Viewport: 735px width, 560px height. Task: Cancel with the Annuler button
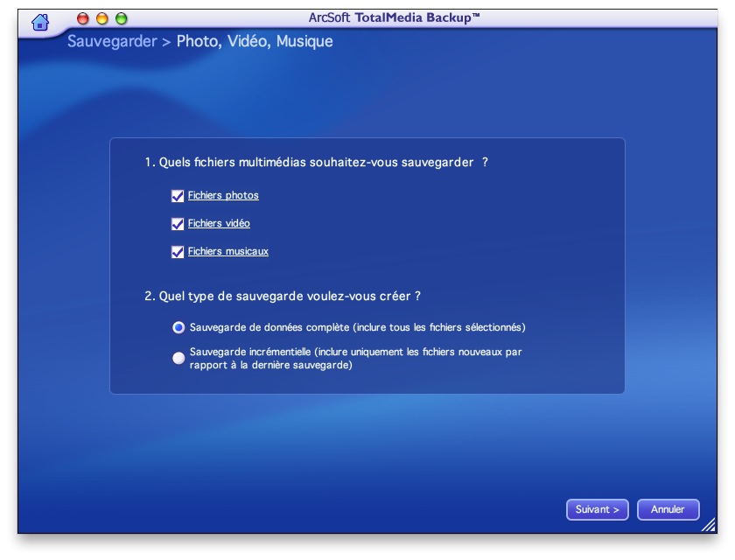point(668,509)
